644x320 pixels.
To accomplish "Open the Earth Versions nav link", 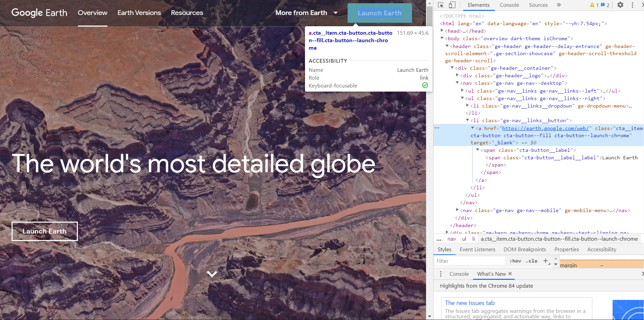I will tap(139, 13).
